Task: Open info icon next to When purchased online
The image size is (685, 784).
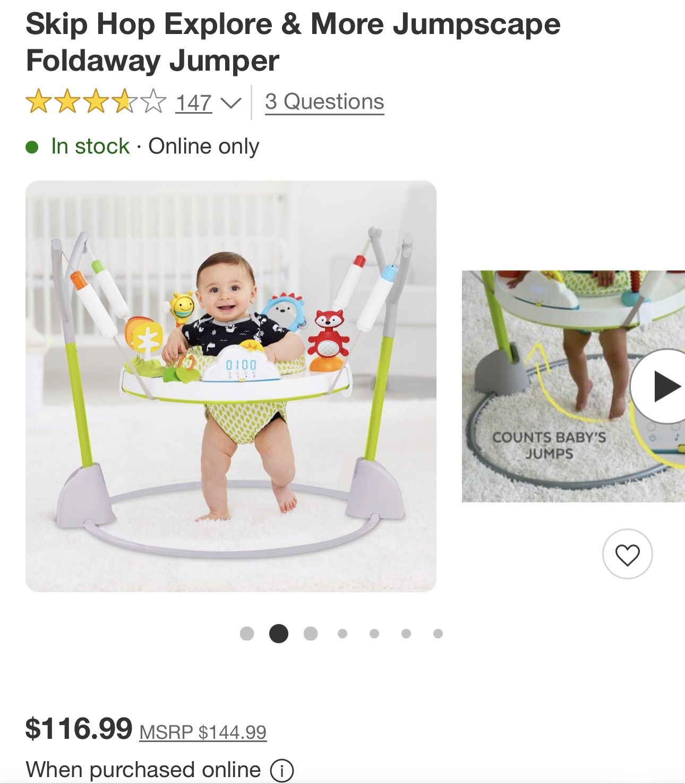Action: pos(282,770)
